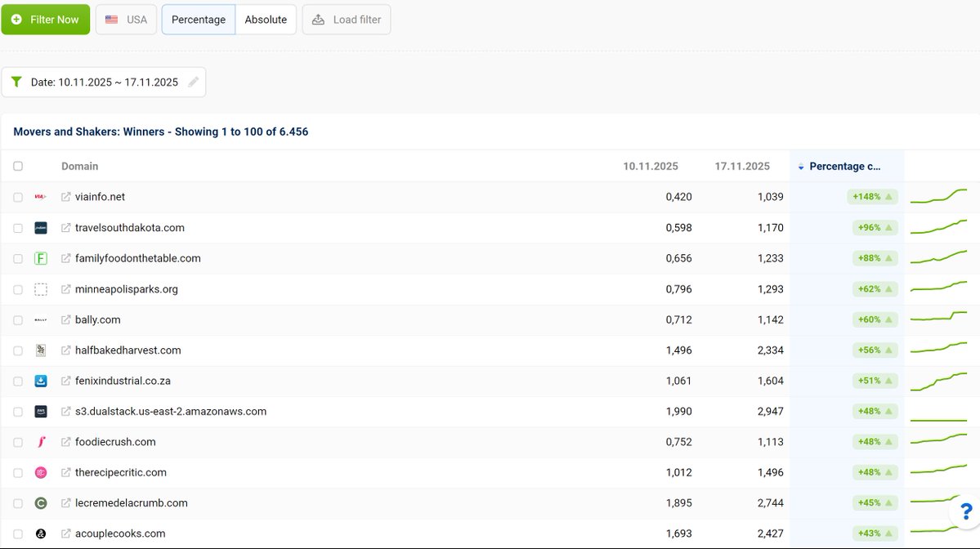This screenshot has width=980, height=549.
Task: Click the trend sparkline for bally.com
Action: (x=938, y=317)
